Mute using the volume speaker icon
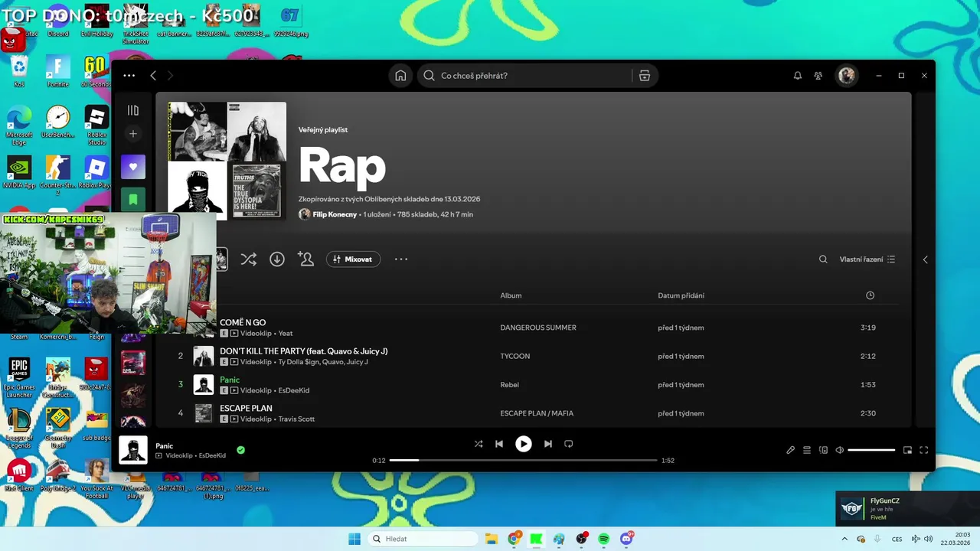Viewport: 980px width, 551px height. coord(840,450)
